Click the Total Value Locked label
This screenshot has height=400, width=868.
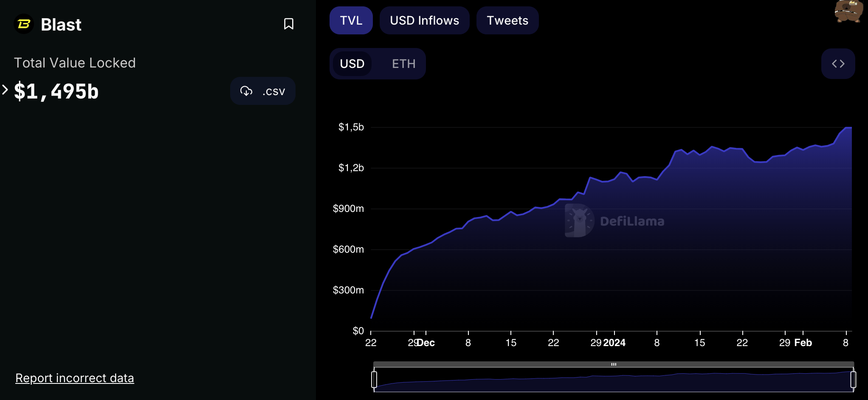[x=75, y=63]
